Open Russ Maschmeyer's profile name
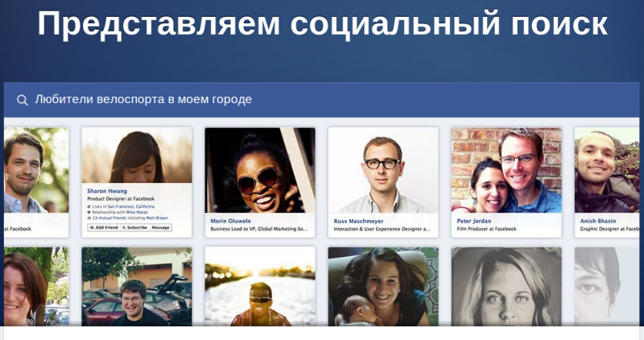The height and width of the screenshot is (340, 644). (x=358, y=221)
